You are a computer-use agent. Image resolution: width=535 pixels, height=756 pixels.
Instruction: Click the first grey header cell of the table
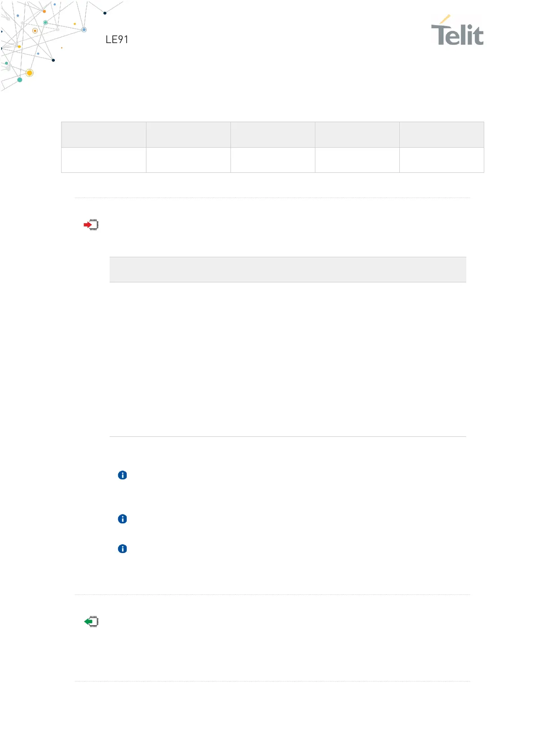click(104, 135)
